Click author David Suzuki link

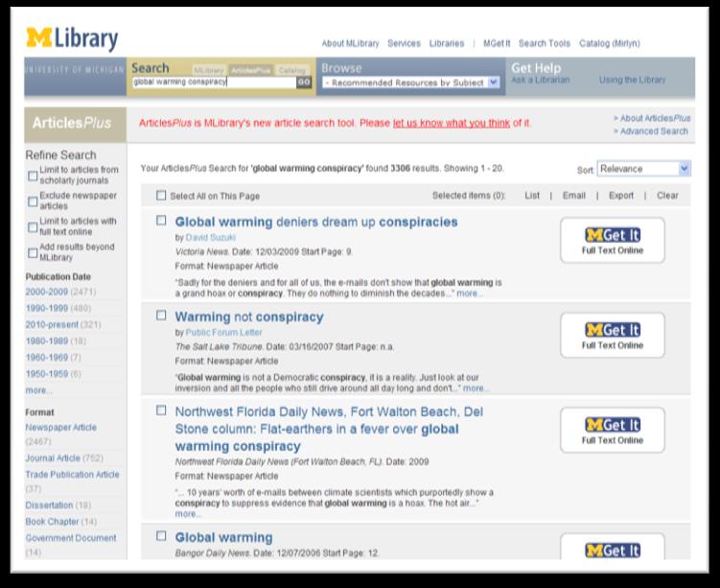point(210,238)
